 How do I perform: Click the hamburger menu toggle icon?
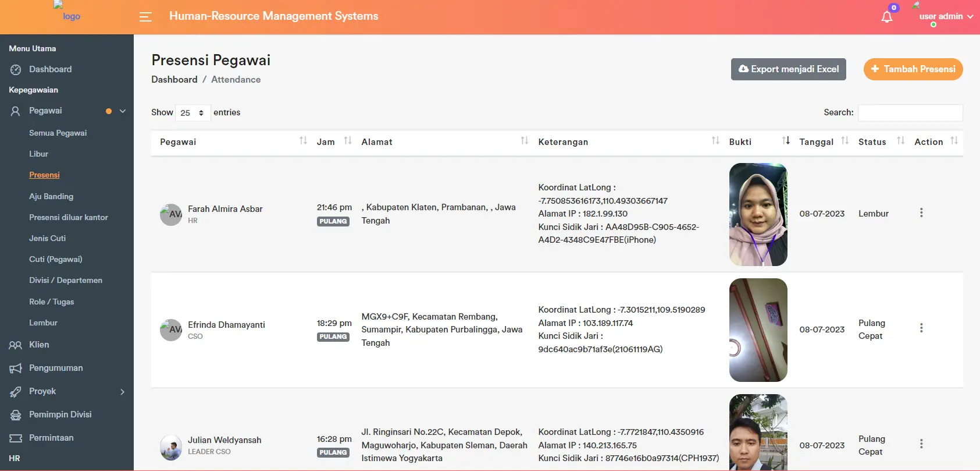145,17
